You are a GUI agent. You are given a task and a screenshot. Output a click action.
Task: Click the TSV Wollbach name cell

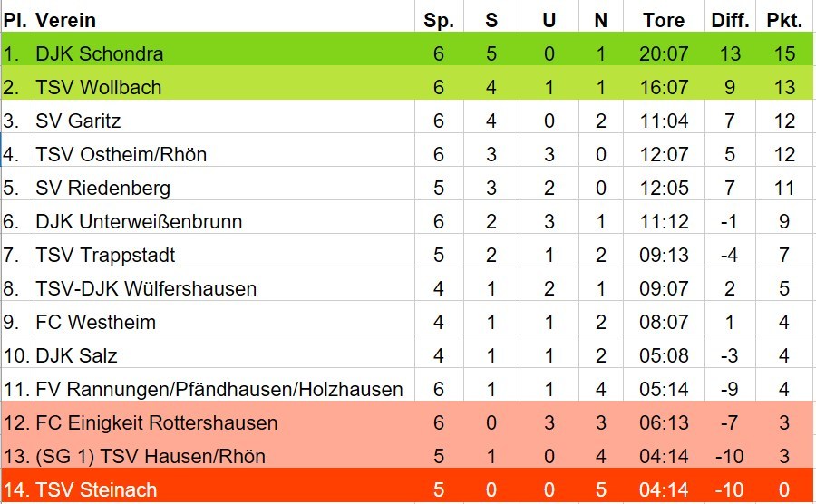click(224, 87)
